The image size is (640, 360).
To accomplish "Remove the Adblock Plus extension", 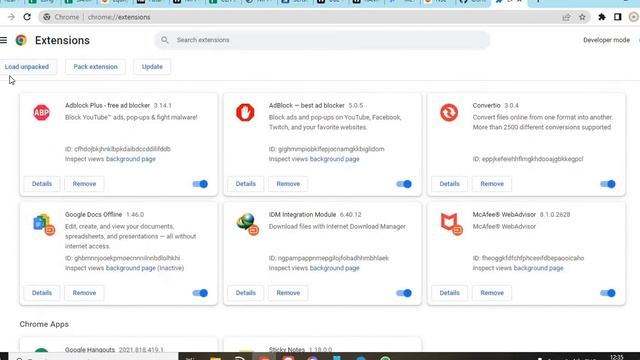I will (x=84, y=184).
